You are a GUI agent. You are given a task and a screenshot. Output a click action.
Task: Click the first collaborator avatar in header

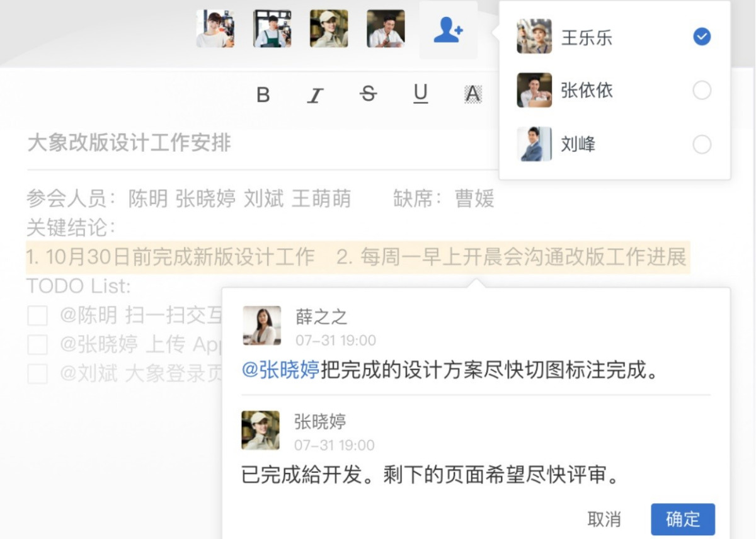tap(215, 28)
